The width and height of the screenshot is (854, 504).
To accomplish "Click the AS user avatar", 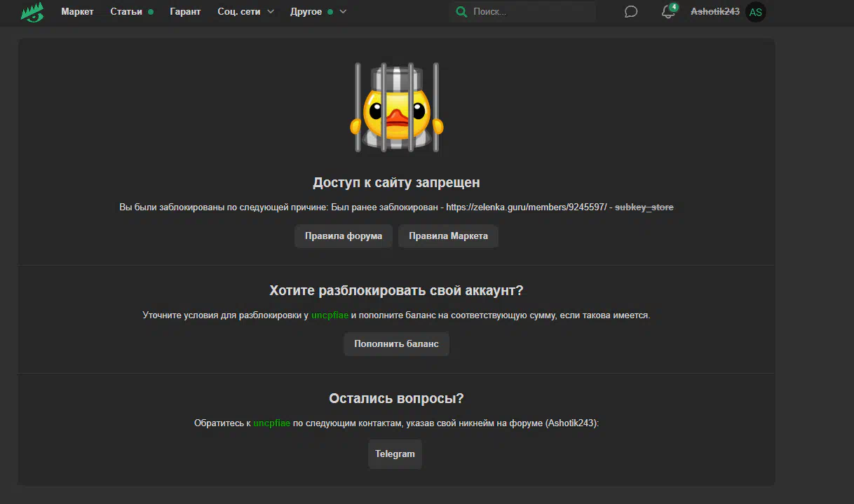I will point(756,12).
